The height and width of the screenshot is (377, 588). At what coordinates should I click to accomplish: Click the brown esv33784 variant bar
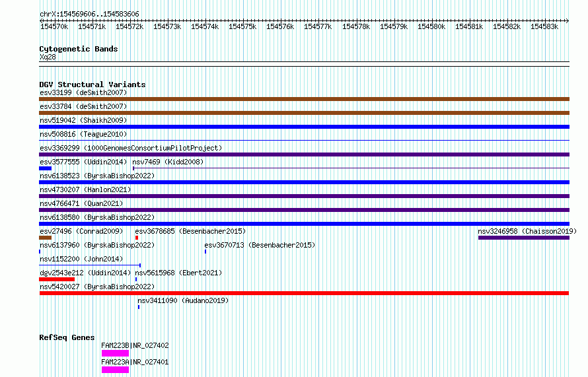coord(304,113)
